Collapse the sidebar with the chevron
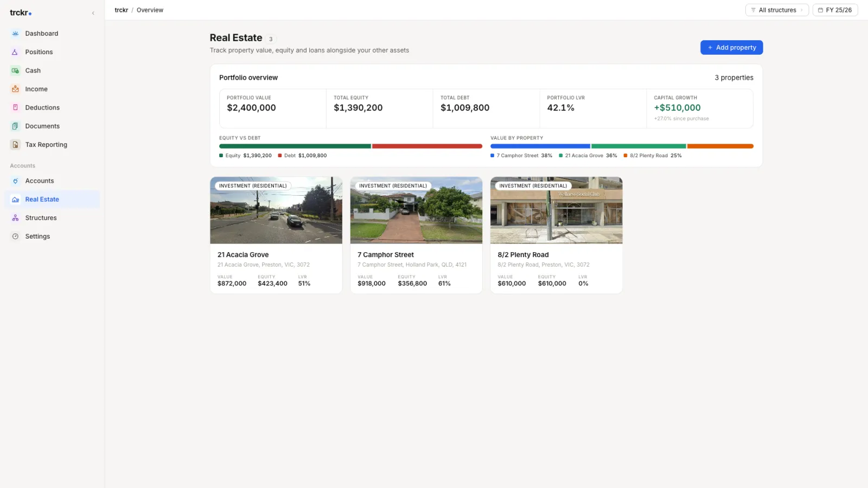This screenshot has width=868, height=488. pos(93,13)
